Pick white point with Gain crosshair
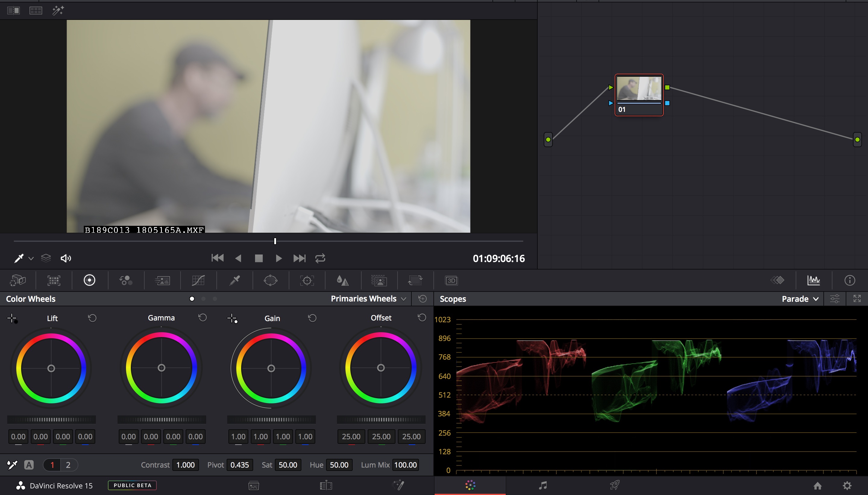Screen dimensions: 868x495 tap(232, 319)
